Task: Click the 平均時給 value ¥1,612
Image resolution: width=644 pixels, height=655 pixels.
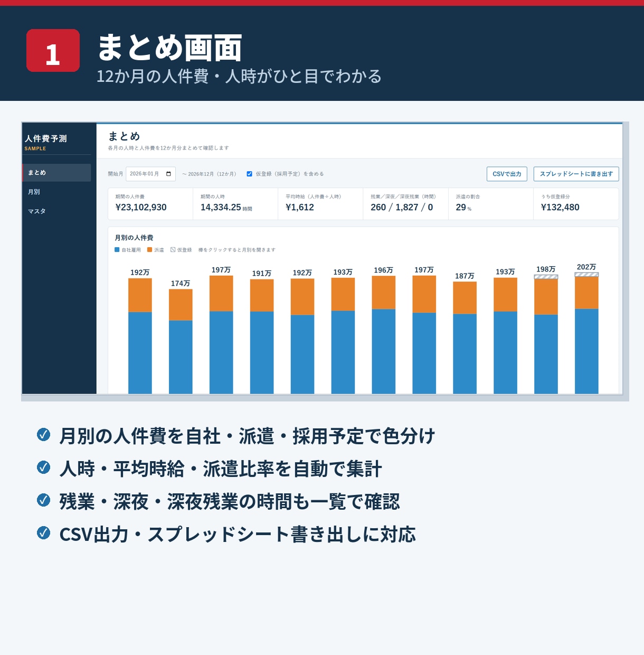Action: [x=300, y=208]
